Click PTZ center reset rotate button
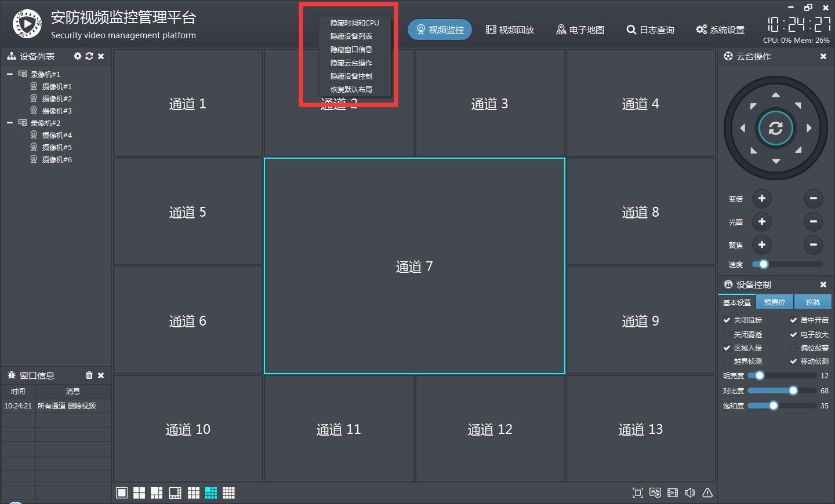Image resolution: width=835 pixels, height=504 pixels. pos(776,128)
